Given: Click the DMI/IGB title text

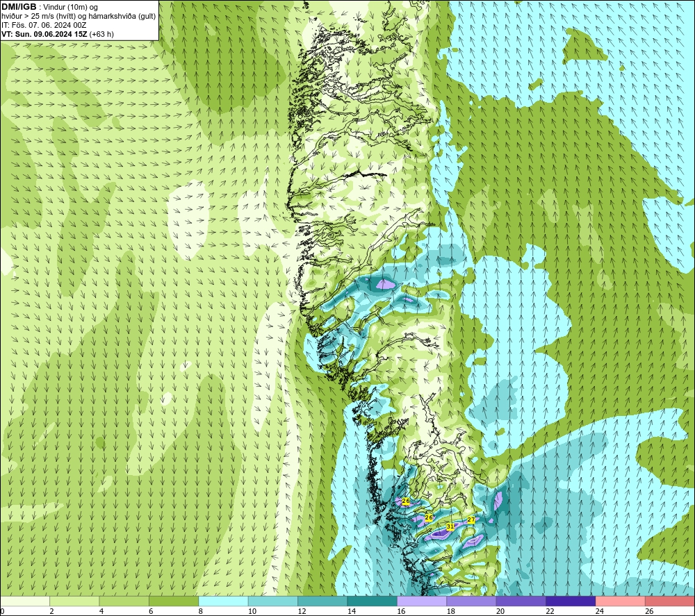Looking at the screenshot, I should (19, 7).
